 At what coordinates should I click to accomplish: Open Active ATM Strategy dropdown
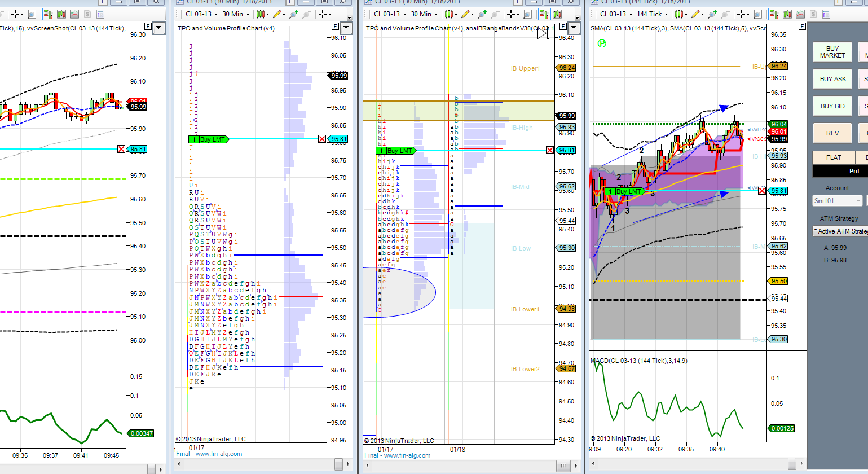[840, 231]
